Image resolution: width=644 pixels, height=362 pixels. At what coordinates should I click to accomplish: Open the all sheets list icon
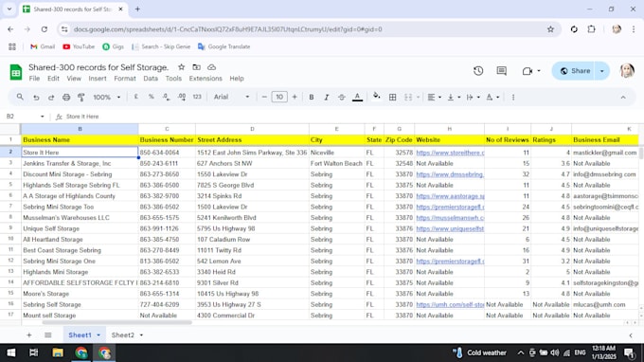(x=48, y=335)
